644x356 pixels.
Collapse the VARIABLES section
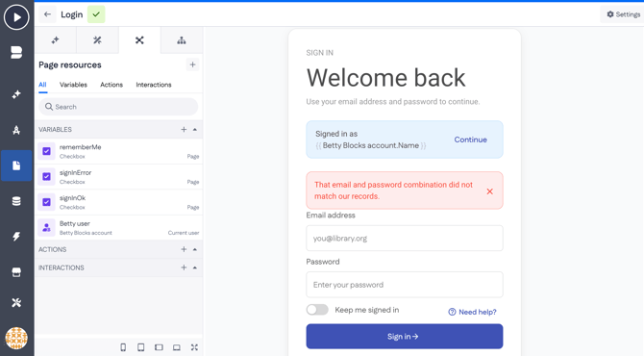pos(195,130)
